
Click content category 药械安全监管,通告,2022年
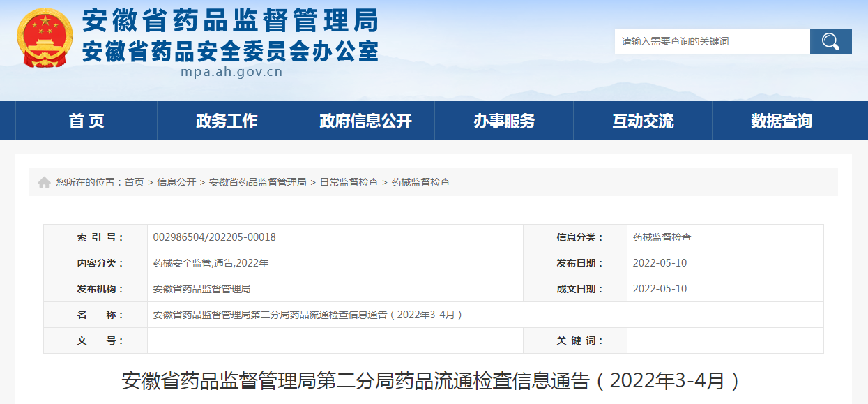pos(211,263)
